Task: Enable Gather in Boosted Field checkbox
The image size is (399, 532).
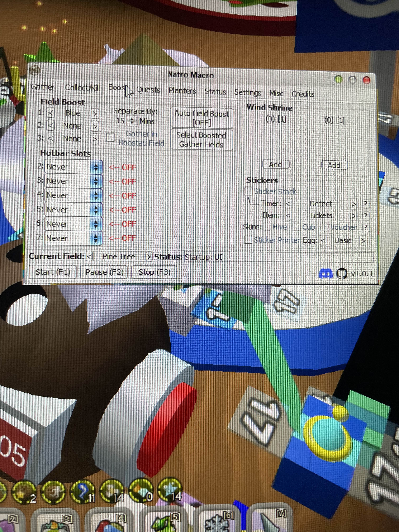Action: [111, 137]
